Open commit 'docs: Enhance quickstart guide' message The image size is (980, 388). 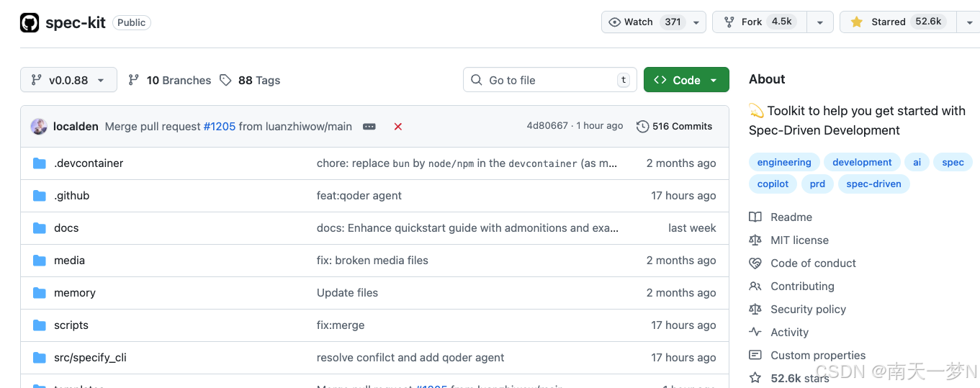[x=467, y=228]
